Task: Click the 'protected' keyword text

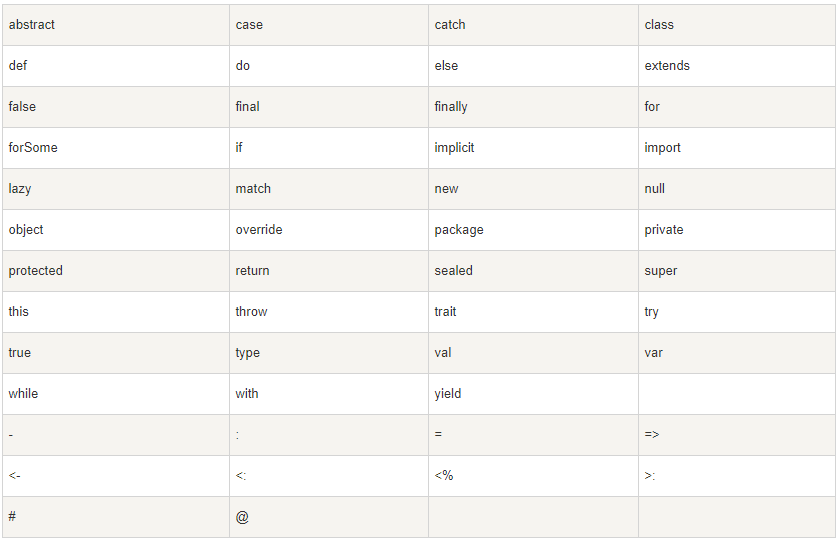Action: coord(35,271)
